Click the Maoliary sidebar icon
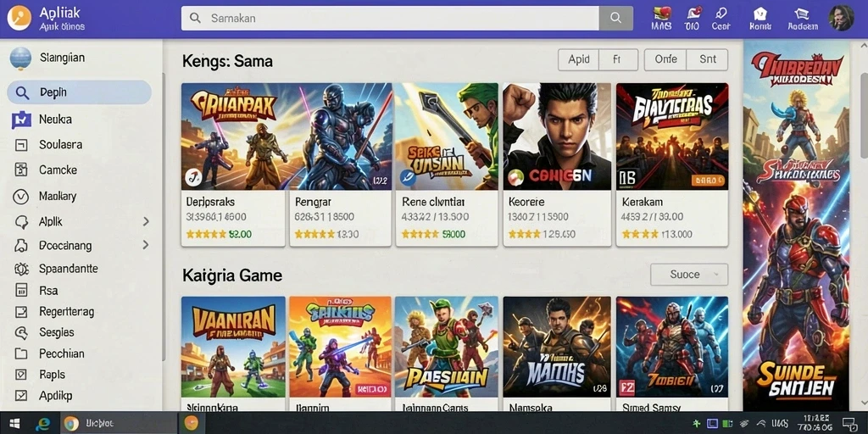The image size is (868, 434). coord(20,197)
